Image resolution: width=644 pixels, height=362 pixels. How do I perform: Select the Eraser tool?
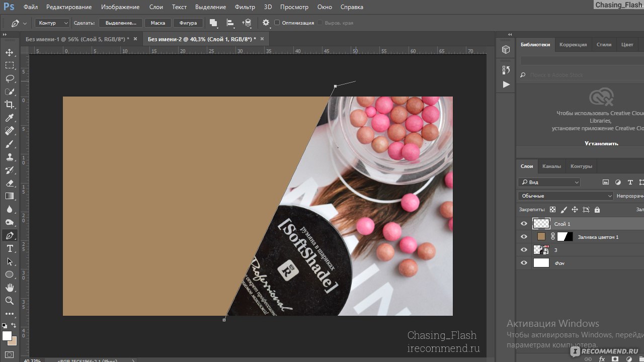click(9, 183)
